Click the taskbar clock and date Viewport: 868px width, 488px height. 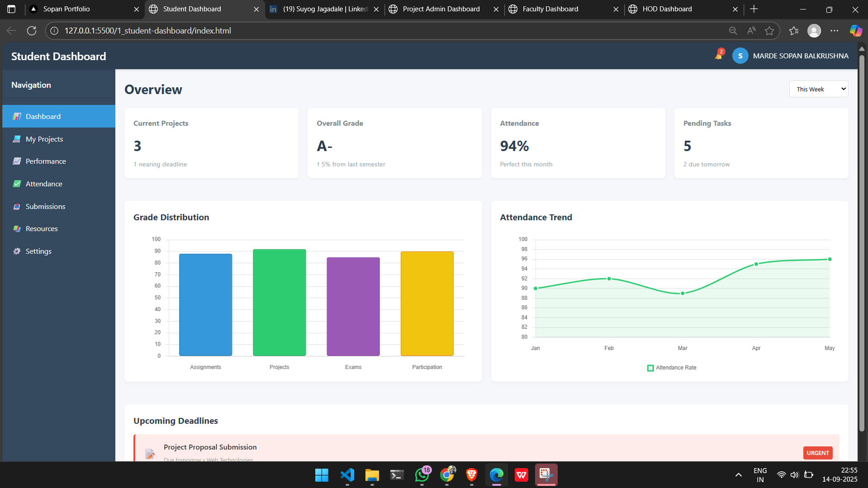840,475
